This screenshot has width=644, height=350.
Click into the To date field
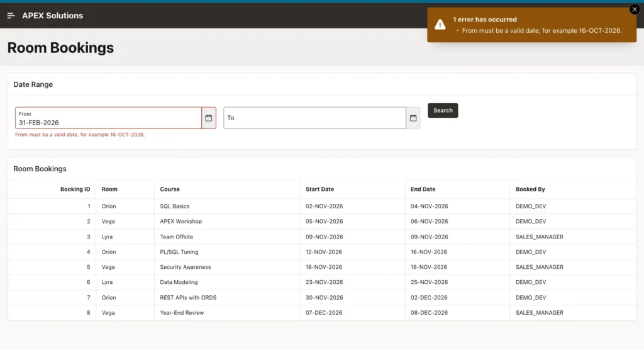314,118
